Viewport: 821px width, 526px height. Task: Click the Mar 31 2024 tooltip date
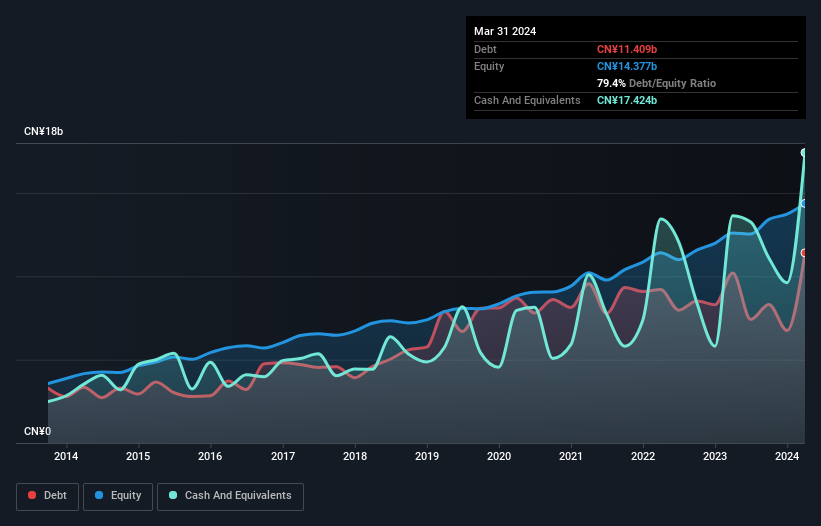pyautogui.click(x=505, y=31)
